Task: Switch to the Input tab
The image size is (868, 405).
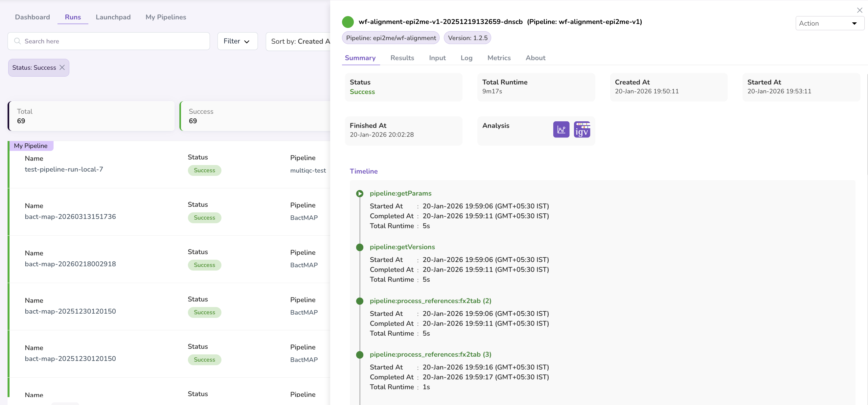Action: click(437, 58)
